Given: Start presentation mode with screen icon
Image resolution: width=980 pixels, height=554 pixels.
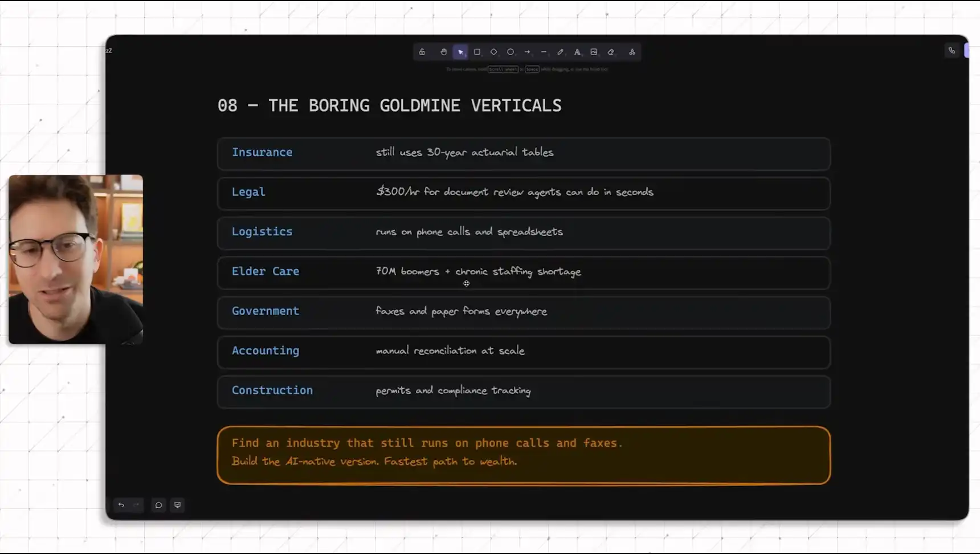Looking at the screenshot, I should coord(177,505).
